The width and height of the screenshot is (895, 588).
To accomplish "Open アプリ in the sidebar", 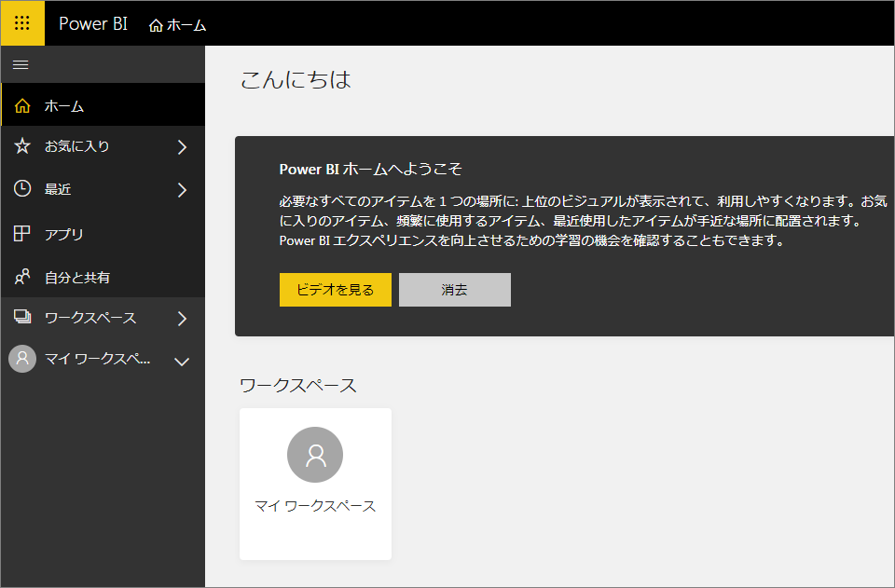I will [103, 234].
